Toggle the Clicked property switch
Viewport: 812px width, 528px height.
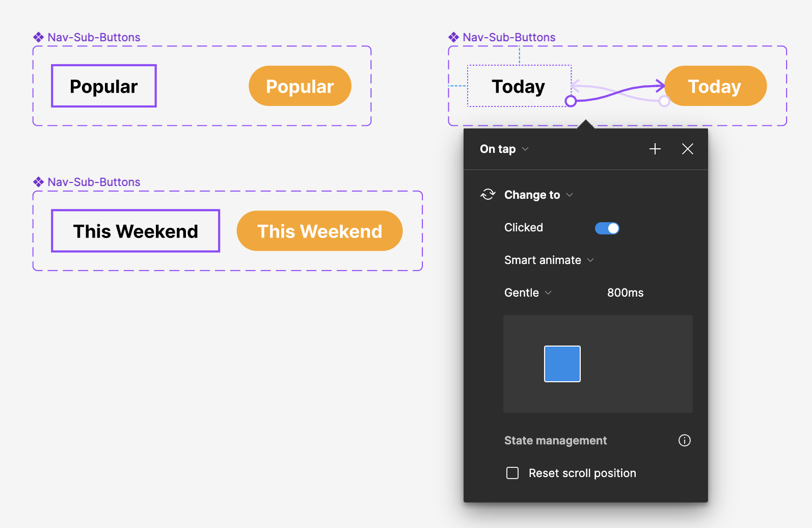(607, 228)
